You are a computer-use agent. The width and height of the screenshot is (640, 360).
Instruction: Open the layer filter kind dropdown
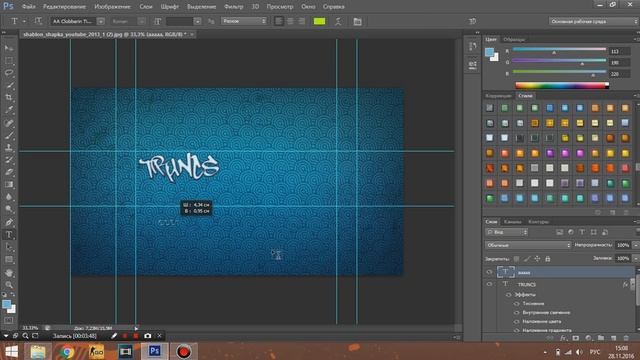coord(507,232)
